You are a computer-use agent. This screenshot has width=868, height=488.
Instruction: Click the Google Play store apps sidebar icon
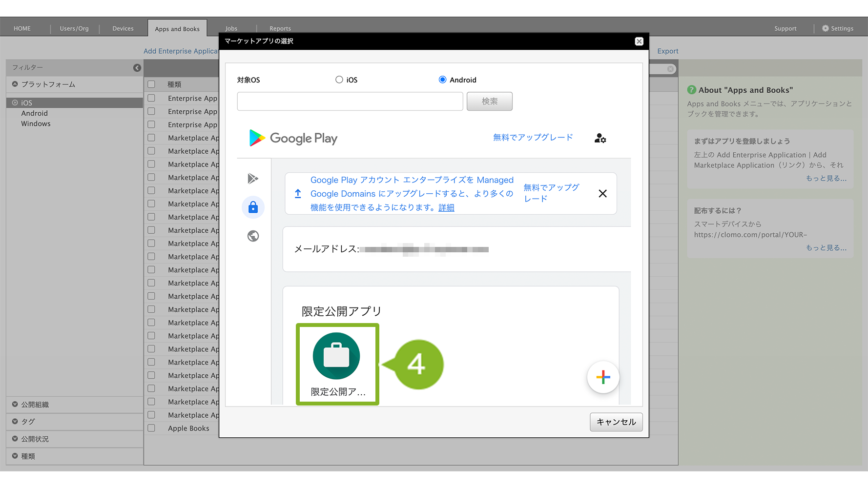253,179
